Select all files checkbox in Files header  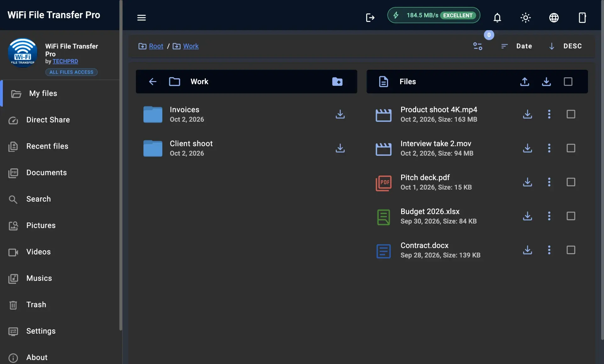(x=568, y=81)
